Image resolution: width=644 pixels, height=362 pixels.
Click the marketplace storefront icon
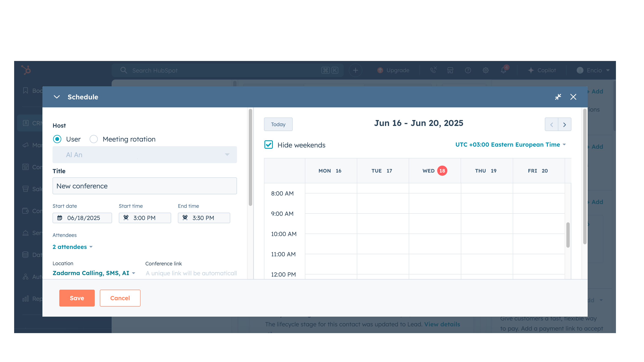click(450, 70)
